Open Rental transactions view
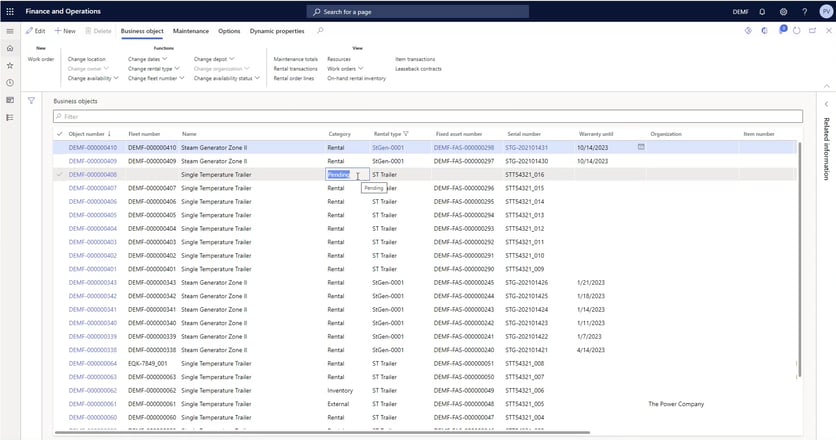This screenshot has width=836, height=440. (x=295, y=69)
